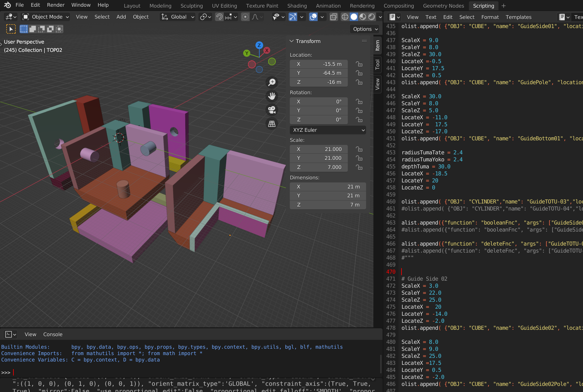
Task: Select Solid viewport shading mode
Action: [x=354, y=17]
